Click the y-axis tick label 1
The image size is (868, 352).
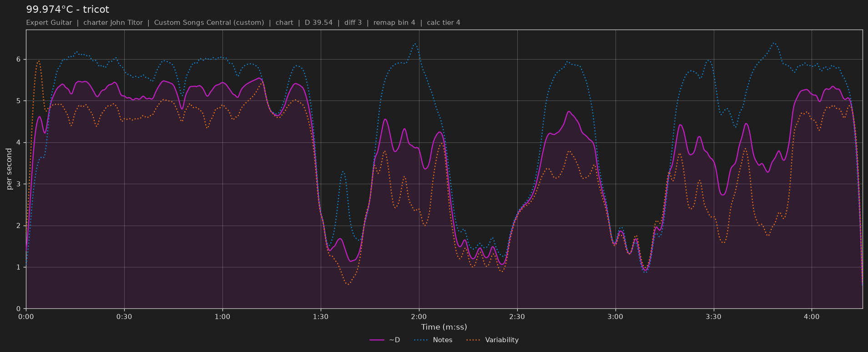(x=19, y=267)
